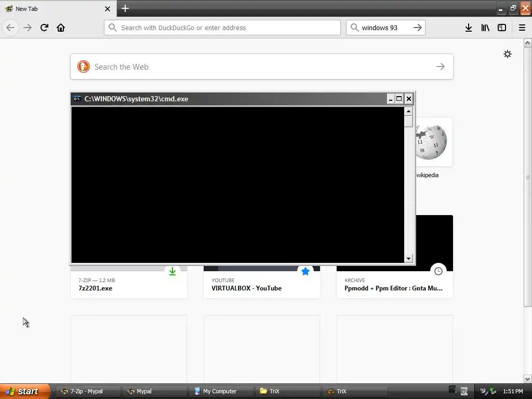Open the downloads panel in toolbar
The width and height of the screenshot is (532, 399).
(x=469, y=28)
